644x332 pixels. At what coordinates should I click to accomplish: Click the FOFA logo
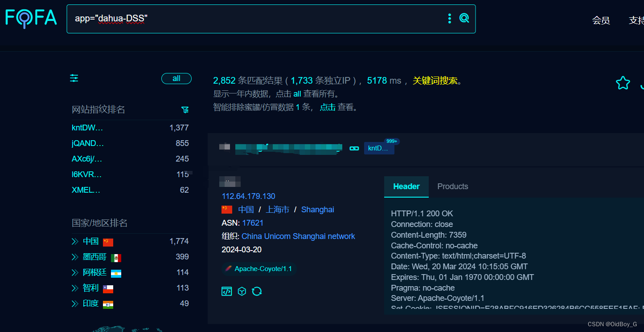coord(31,18)
